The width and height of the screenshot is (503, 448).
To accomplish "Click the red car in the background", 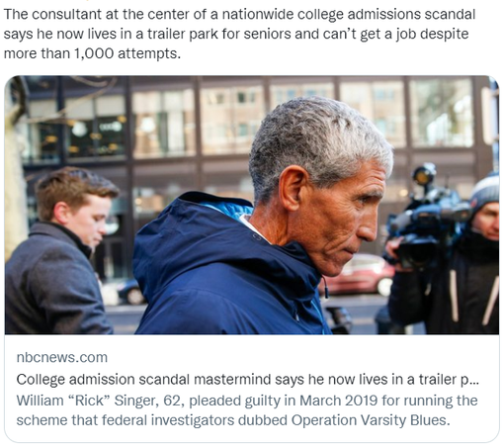I will click(x=361, y=275).
